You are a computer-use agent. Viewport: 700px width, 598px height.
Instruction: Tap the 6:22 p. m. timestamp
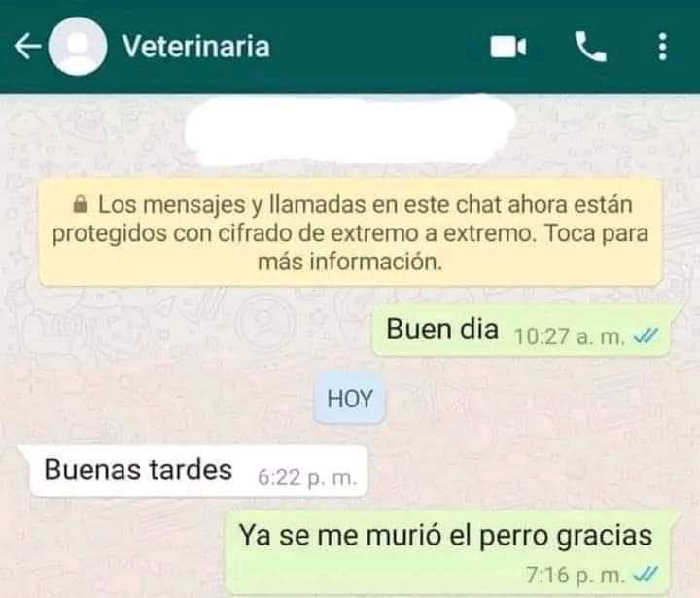307,477
